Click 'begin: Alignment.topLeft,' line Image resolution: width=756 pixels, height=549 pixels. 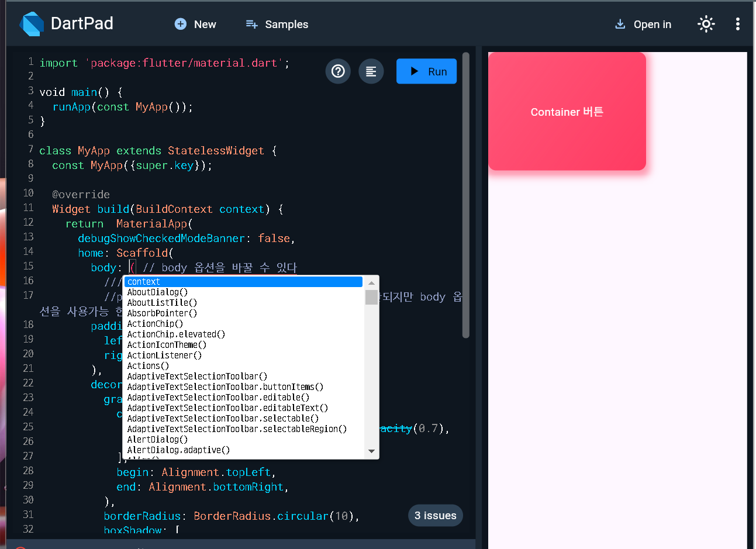pyautogui.click(x=196, y=472)
